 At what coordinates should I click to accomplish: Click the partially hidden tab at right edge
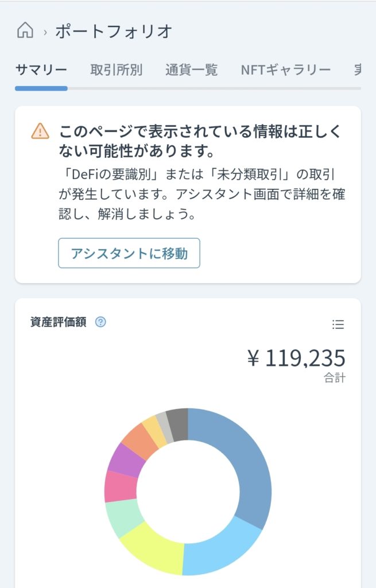(x=357, y=70)
